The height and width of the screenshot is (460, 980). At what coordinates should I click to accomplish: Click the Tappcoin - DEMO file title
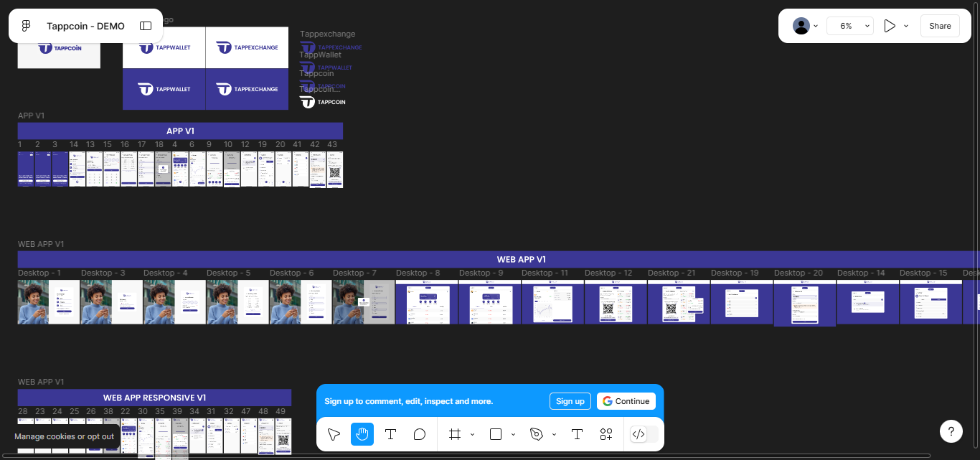coord(85,26)
